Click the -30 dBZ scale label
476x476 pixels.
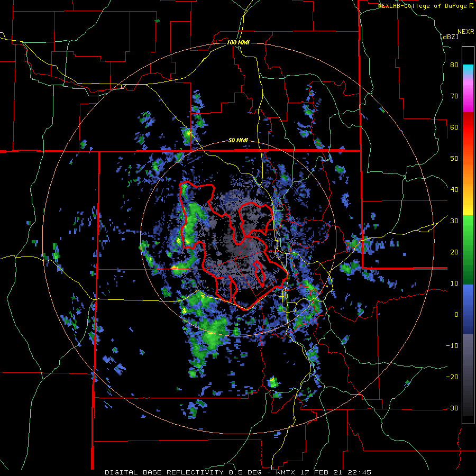[452, 408]
